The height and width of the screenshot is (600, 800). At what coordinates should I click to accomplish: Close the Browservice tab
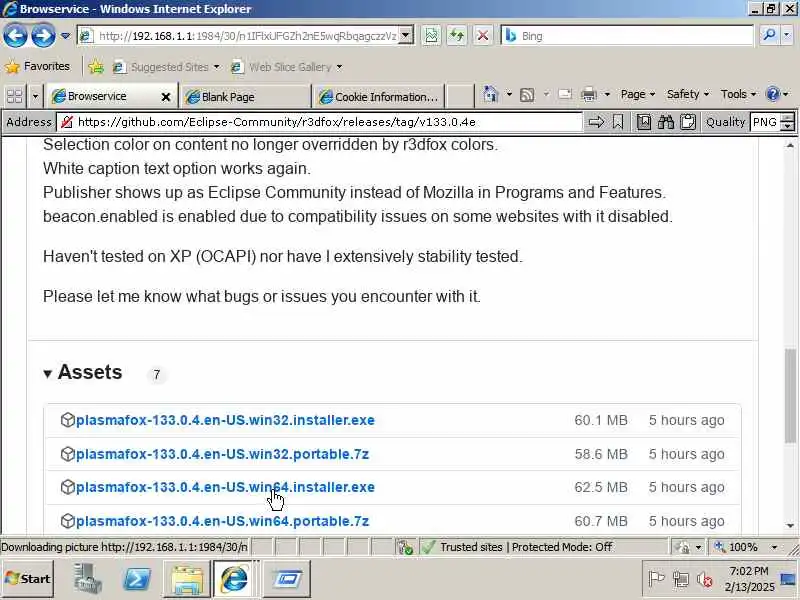[x=166, y=96]
